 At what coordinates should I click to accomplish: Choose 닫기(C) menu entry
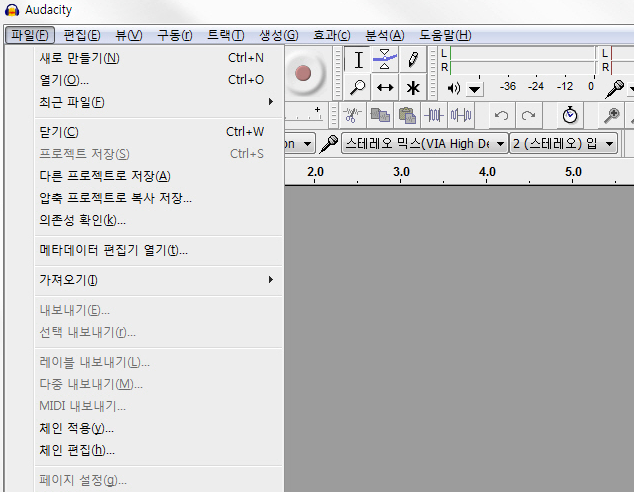(x=158, y=132)
